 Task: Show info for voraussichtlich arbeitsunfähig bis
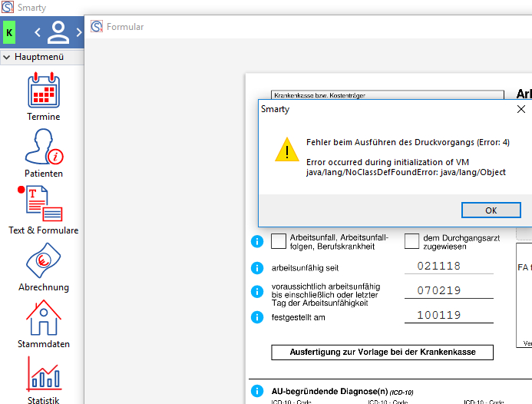[x=257, y=291]
